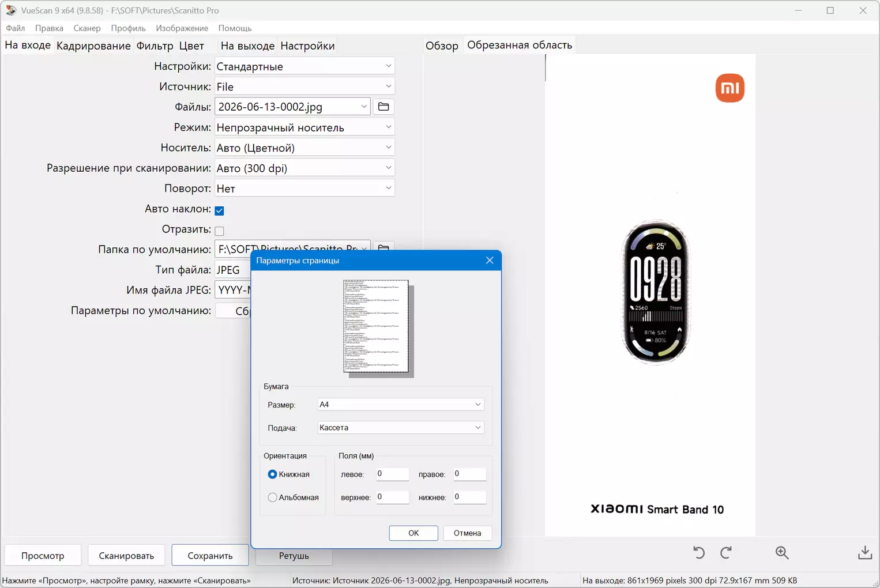
Task: Open the Изображение menu
Action: coord(182,28)
